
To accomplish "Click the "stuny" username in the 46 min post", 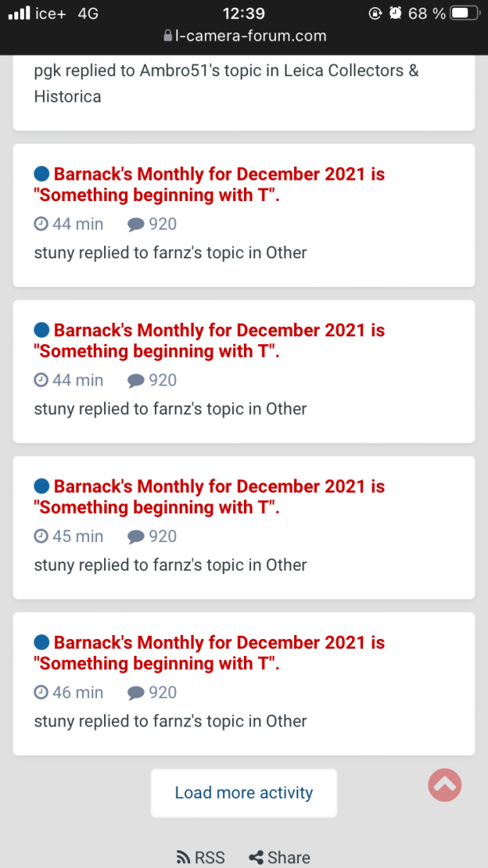I will tap(54, 721).
